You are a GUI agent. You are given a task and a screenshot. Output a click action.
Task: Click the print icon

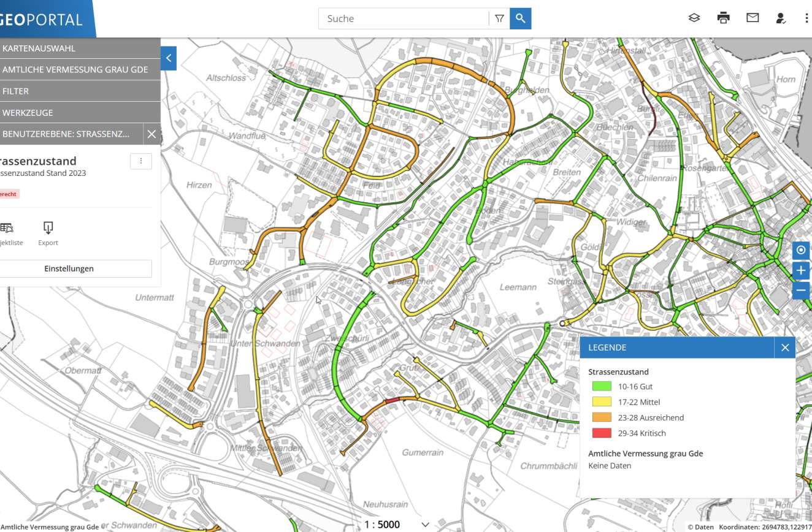(x=723, y=18)
